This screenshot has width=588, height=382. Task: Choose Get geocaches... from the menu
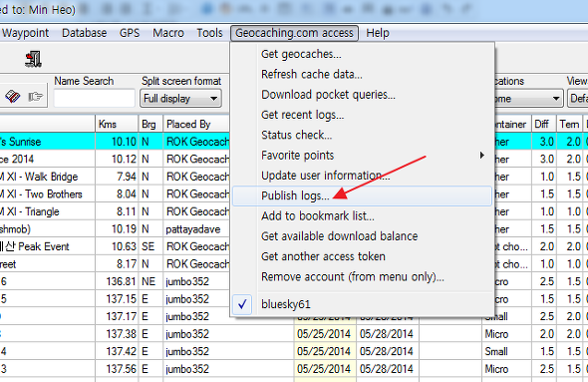point(362,54)
